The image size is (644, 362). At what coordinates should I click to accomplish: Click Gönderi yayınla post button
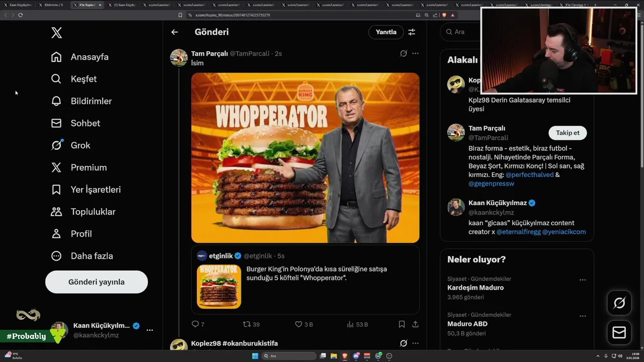pos(97,282)
